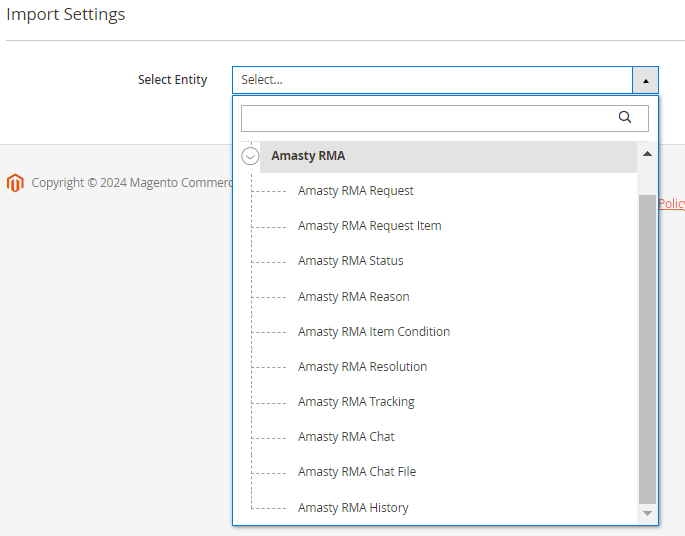Click the dropdown list scrollbar thumb
685x536 pixels.
pos(647,349)
